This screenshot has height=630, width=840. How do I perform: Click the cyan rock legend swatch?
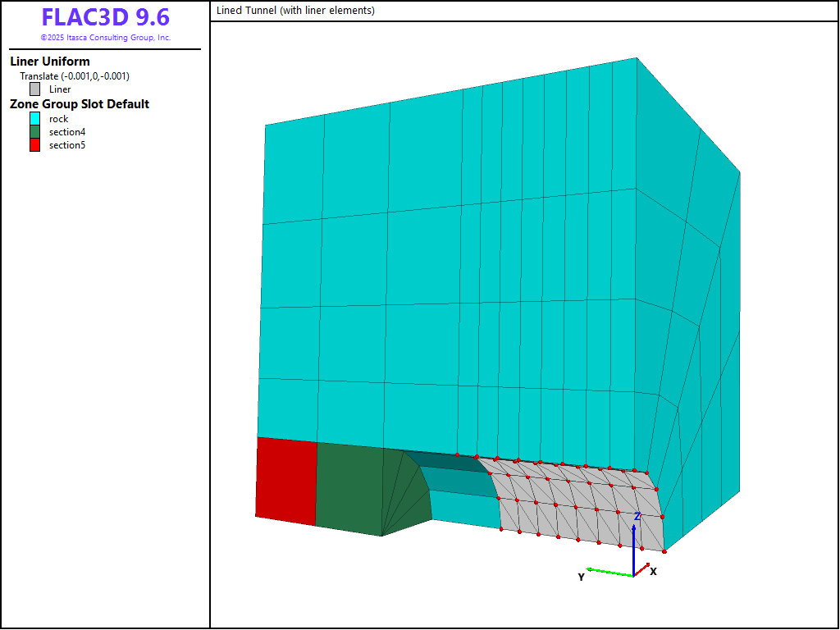[34, 119]
